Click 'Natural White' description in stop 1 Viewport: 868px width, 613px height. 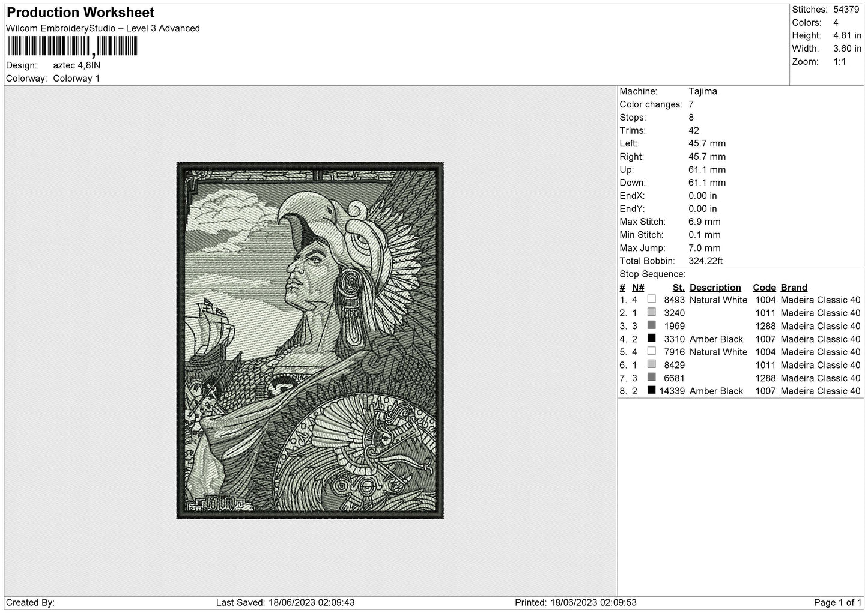pos(718,300)
